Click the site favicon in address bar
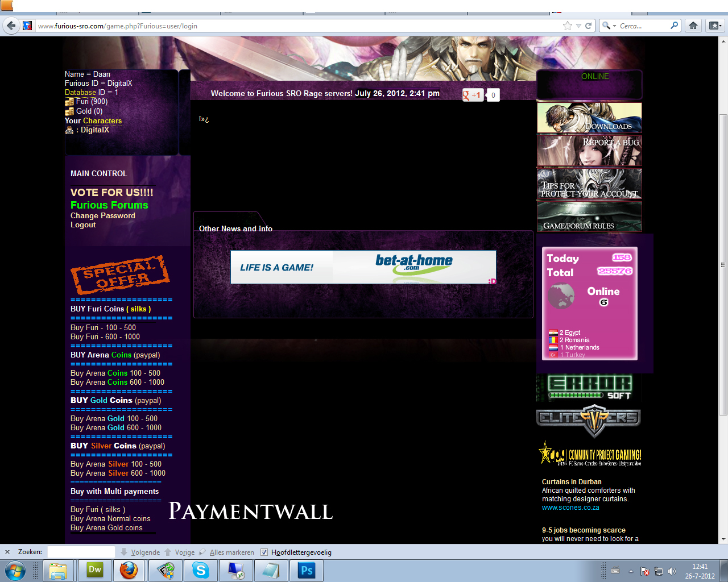Image resolution: width=728 pixels, height=582 pixels. click(27, 26)
